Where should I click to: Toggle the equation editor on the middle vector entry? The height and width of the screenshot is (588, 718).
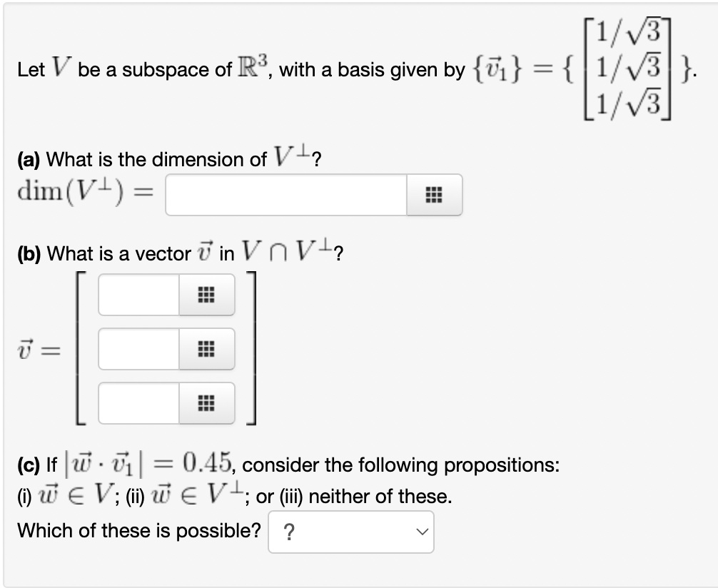tap(206, 349)
